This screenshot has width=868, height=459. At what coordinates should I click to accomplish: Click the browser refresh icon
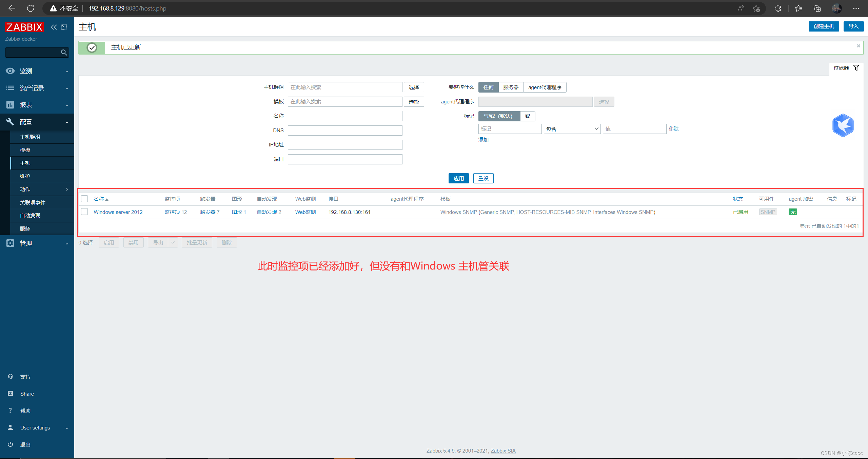tap(31, 8)
